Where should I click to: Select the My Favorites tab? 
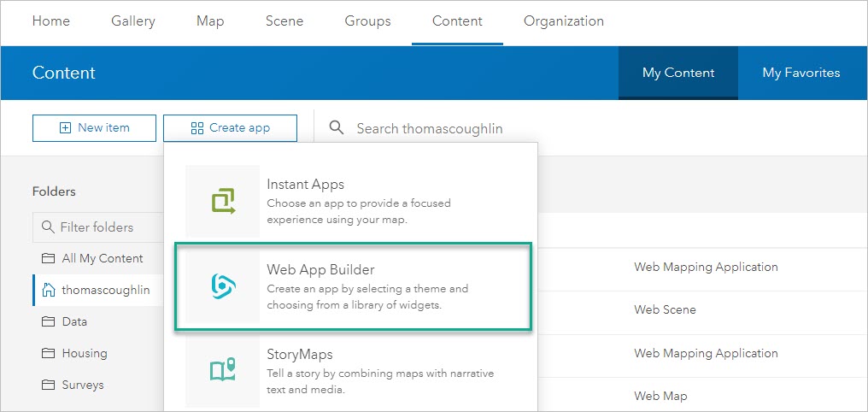click(x=801, y=73)
